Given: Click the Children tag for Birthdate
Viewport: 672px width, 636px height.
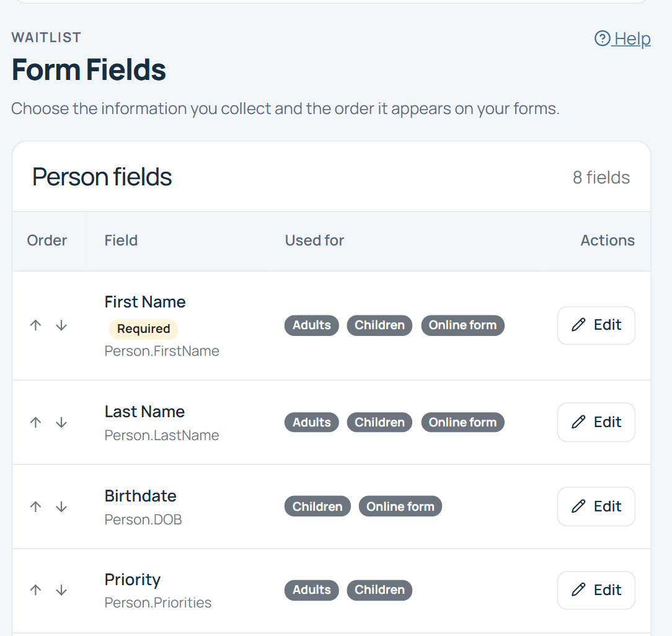Looking at the screenshot, I should point(317,506).
